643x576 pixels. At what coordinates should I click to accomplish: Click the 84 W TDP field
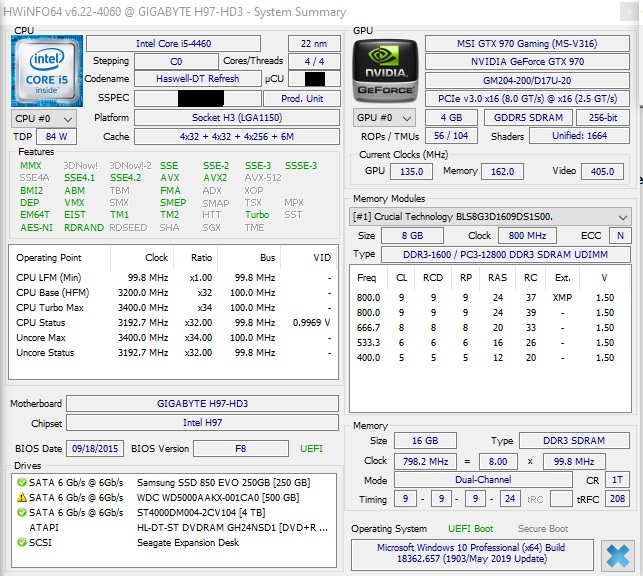57,137
